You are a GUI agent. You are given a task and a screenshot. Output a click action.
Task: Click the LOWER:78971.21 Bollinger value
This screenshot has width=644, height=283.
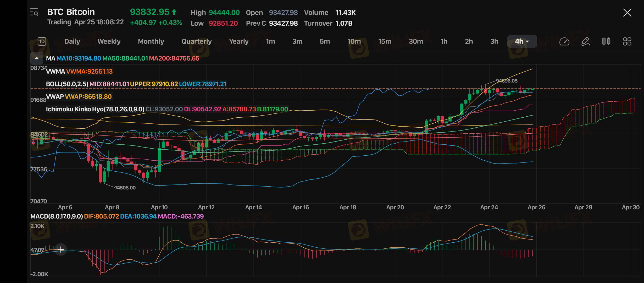pos(203,84)
